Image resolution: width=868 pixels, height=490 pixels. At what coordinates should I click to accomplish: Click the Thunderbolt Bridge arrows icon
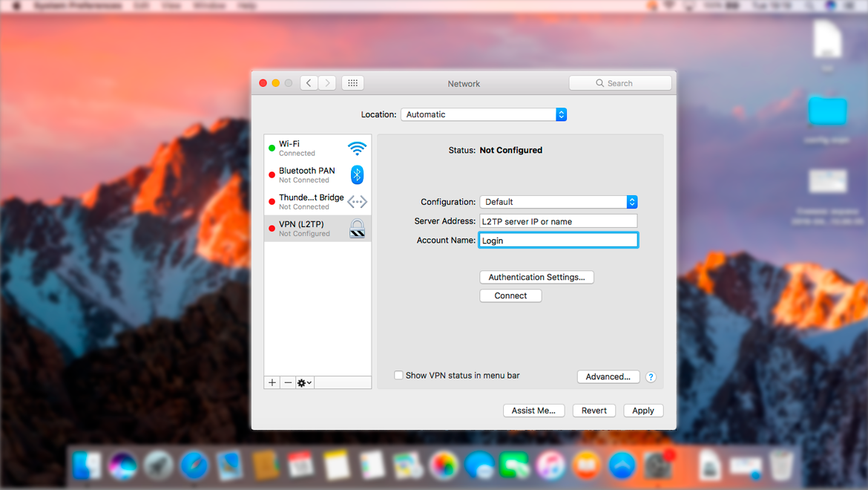pos(357,201)
